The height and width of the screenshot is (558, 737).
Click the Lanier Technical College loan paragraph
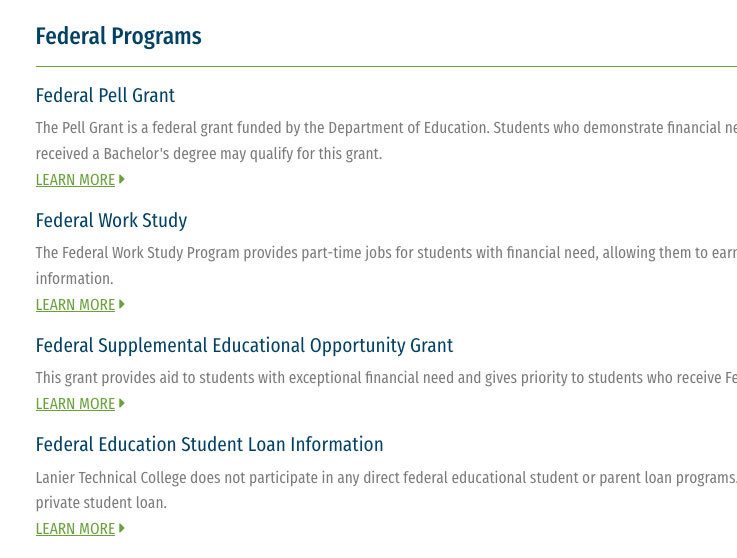(386, 490)
